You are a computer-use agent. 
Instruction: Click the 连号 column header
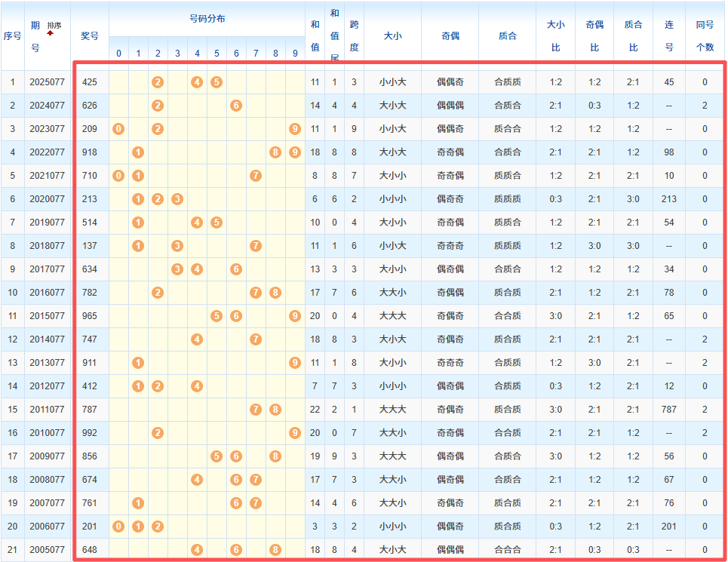coord(669,35)
